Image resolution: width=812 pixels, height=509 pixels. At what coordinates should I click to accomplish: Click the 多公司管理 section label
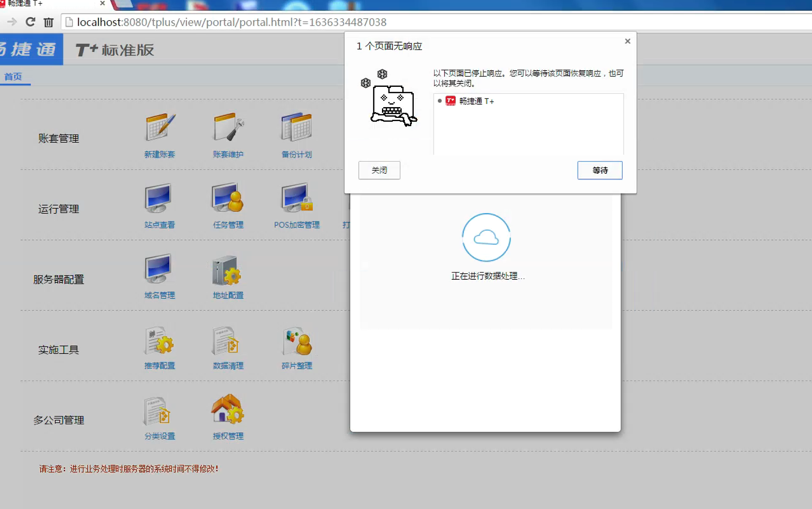[59, 420]
